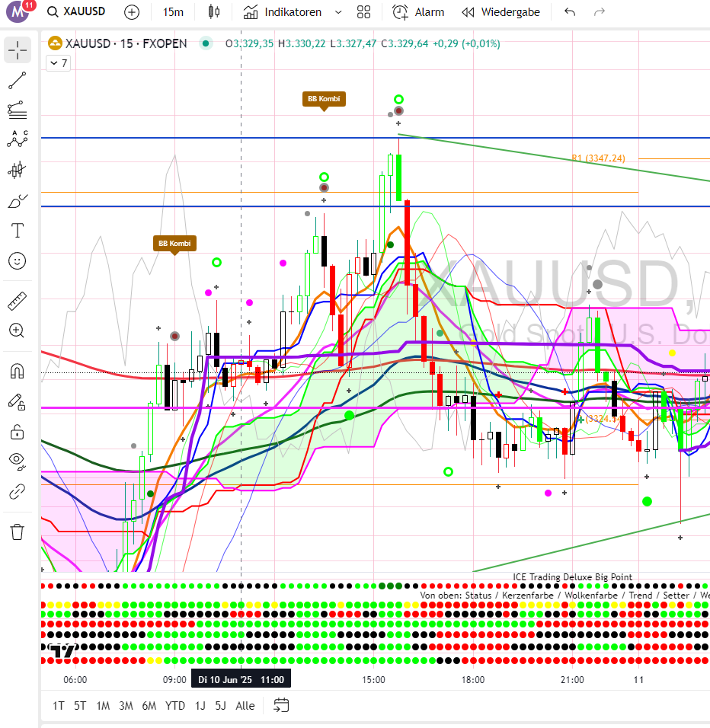
Task: Hide all drawings with eye icon
Action: click(x=17, y=461)
